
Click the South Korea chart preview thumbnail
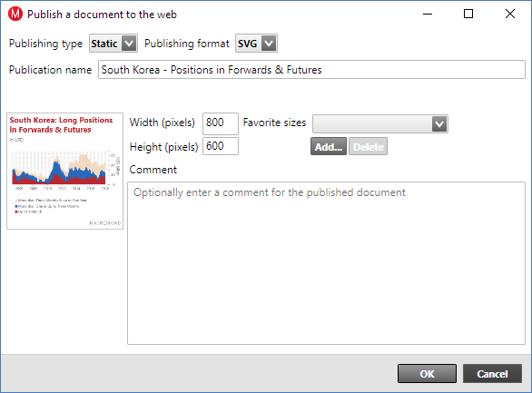click(x=64, y=171)
